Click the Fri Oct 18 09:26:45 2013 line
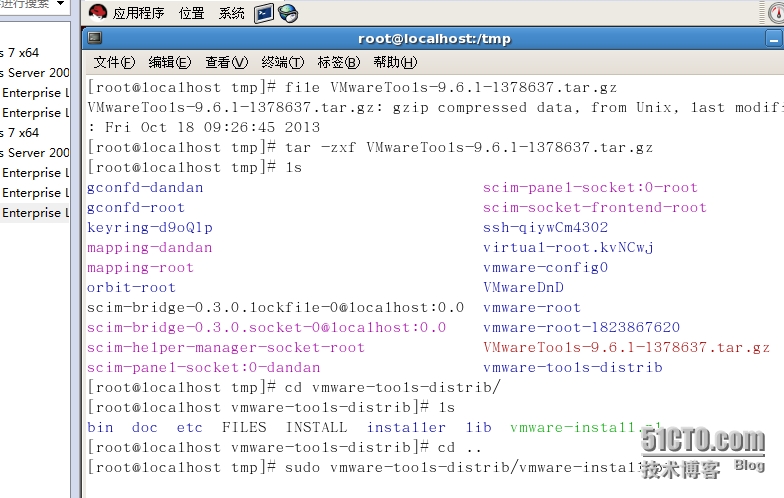The height and width of the screenshot is (498, 784). pos(204,128)
